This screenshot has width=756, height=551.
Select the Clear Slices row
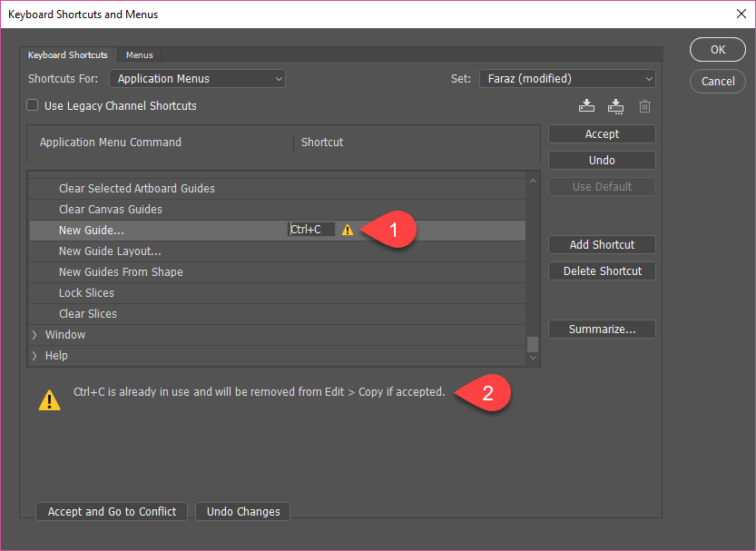277,314
